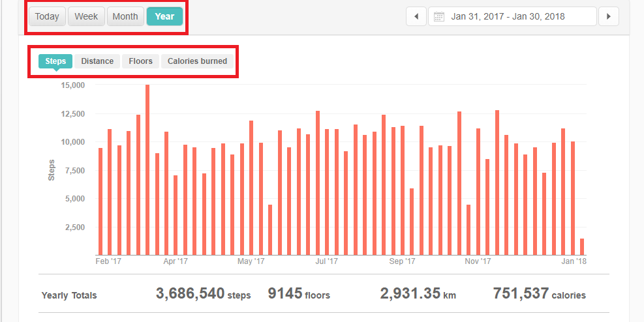
Task: Switch to the Today view
Action: 47,16
